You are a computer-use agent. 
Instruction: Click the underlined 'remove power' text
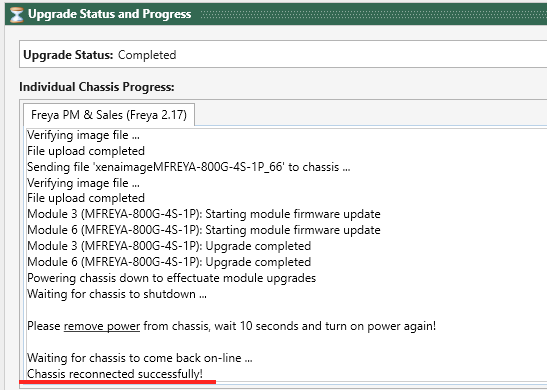tap(102, 326)
